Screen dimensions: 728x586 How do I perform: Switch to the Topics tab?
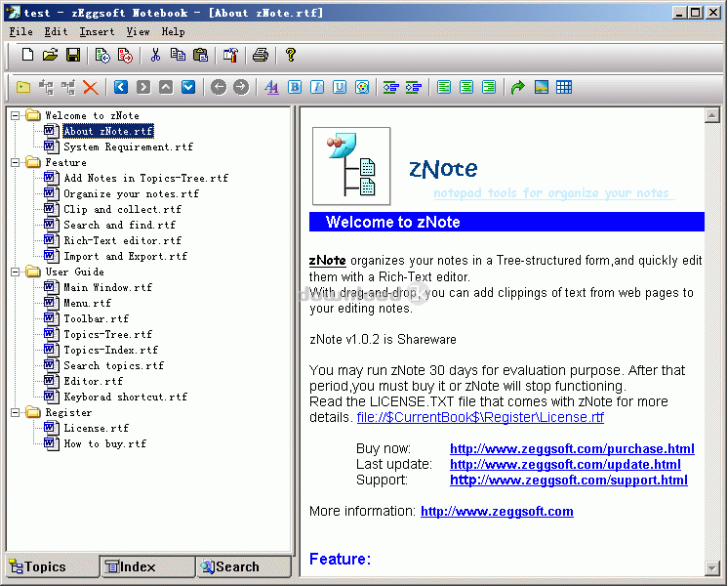click(53, 566)
